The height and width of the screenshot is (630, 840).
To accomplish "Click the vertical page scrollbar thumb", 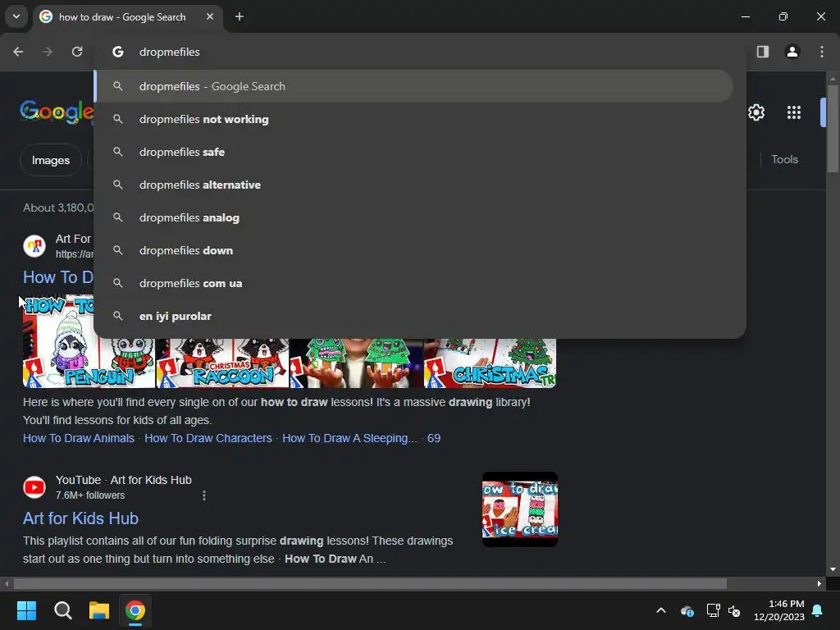I will [x=832, y=129].
